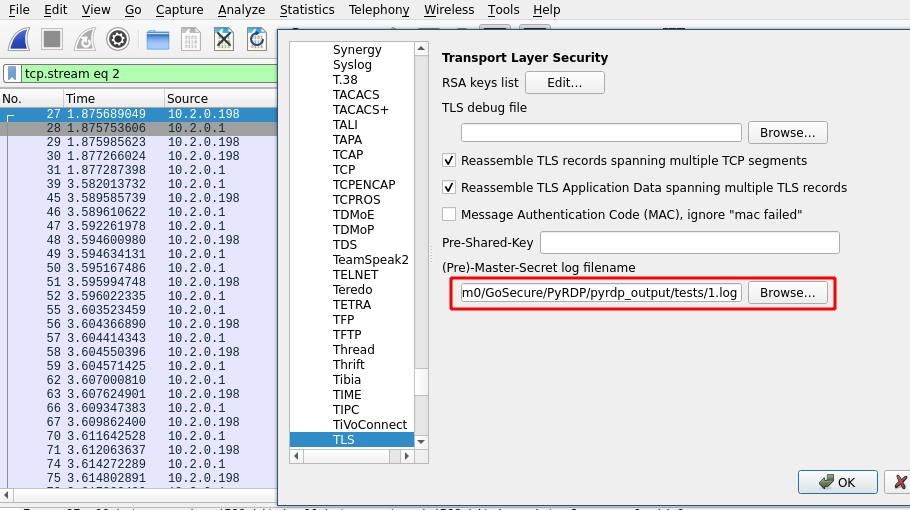Click Edit... for RSA keys list

565,82
